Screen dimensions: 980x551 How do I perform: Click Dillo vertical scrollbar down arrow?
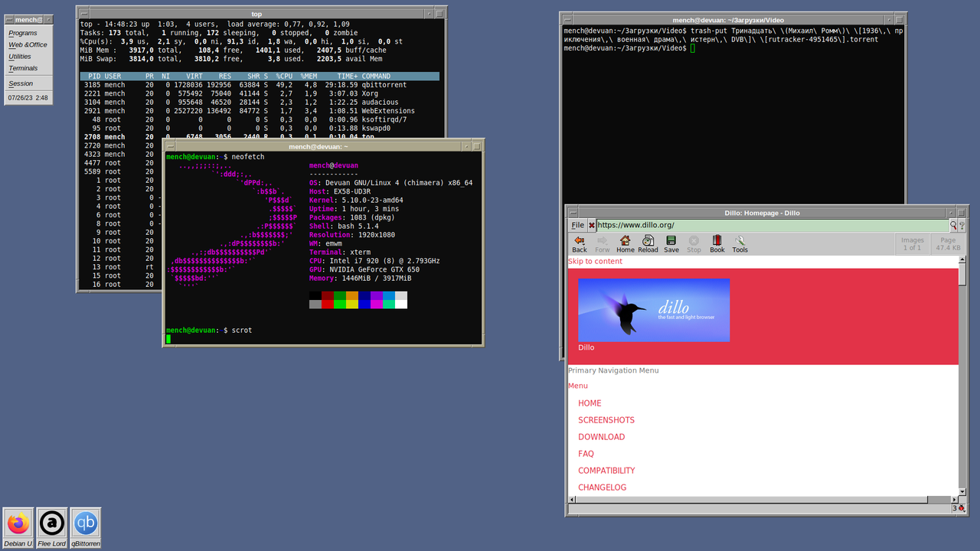[x=962, y=492]
